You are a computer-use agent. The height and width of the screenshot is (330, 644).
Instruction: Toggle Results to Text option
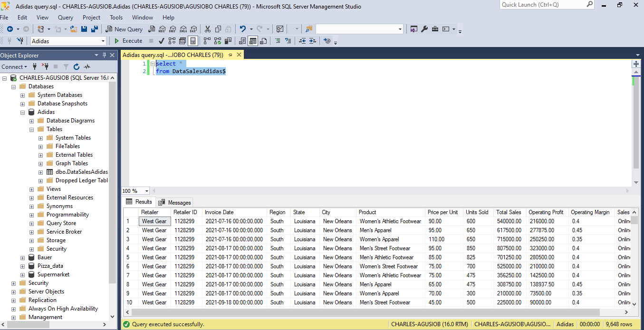point(242,41)
